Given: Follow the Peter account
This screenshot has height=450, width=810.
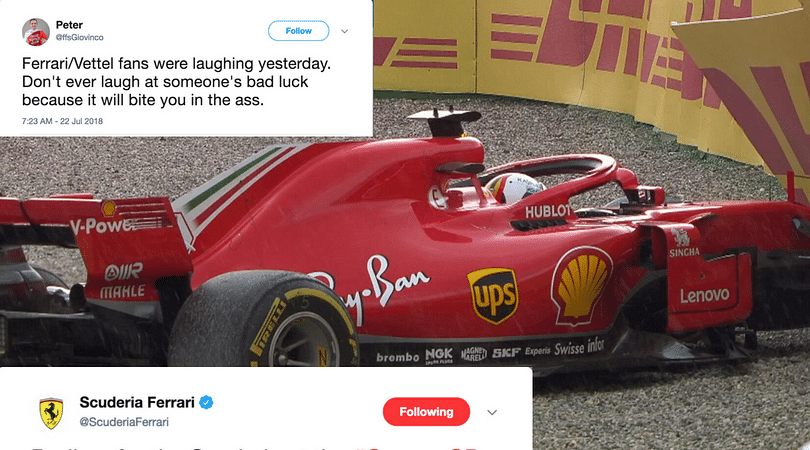Looking at the screenshot, I should point(299,31).
